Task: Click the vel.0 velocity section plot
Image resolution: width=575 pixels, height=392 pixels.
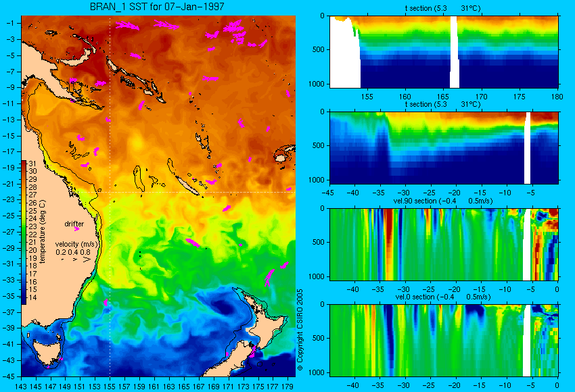Action: pyautogui.click(x=444, y=341)
